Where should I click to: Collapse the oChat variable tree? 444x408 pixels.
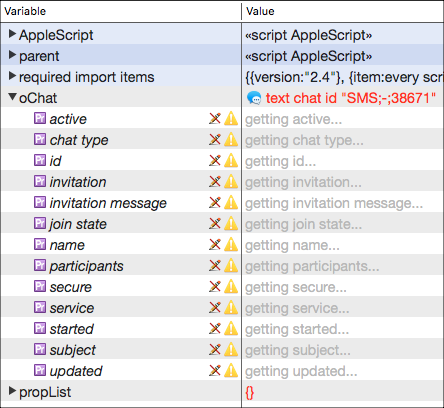[x=13, y=97]
